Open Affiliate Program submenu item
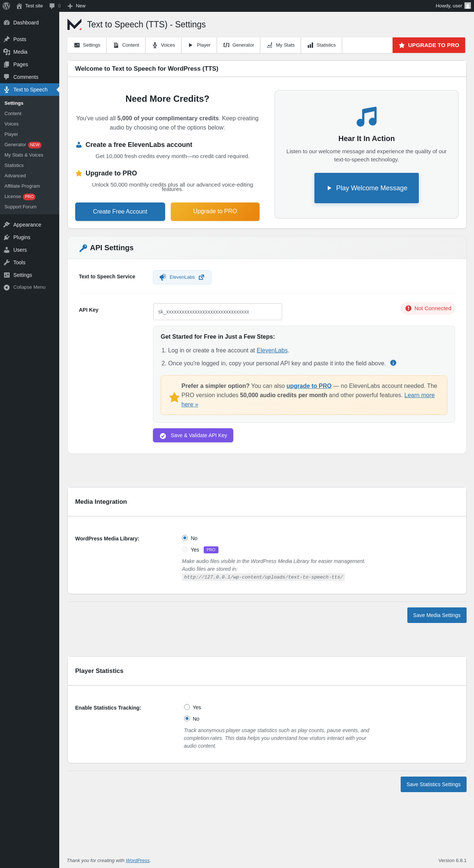Viewport: 474px width, 868px height. tap(30, 186)
